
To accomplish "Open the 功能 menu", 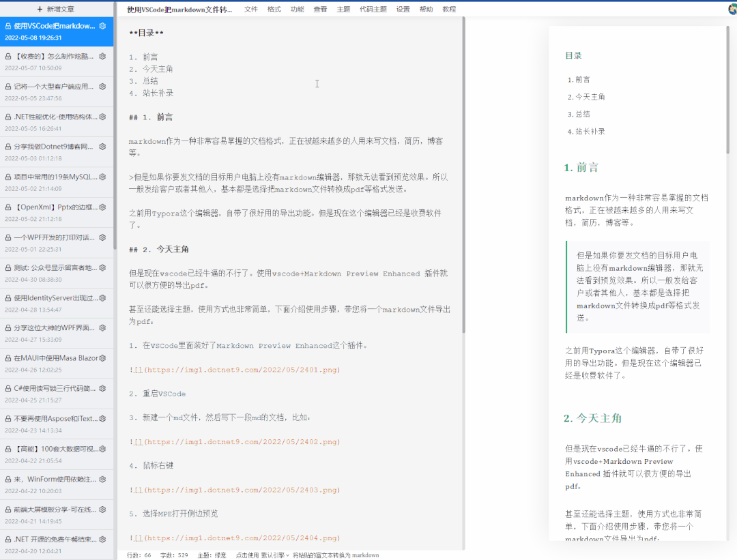I will click(x=297, y=9).
